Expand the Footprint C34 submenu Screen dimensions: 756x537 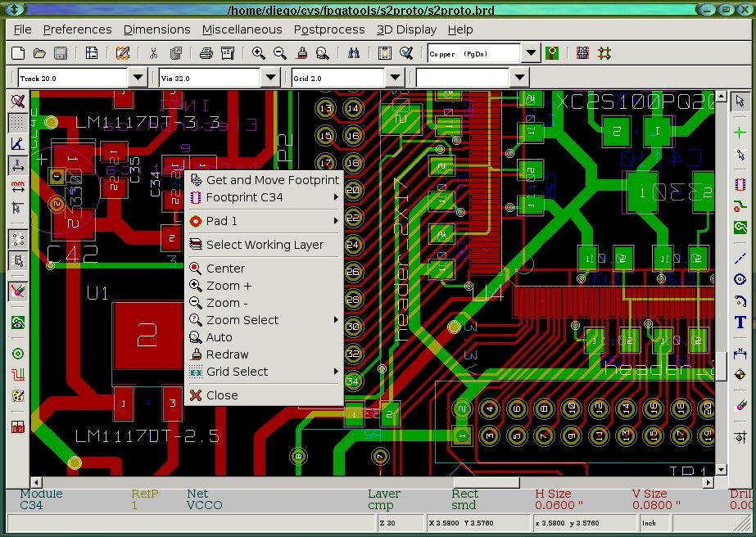pos(265,197)
